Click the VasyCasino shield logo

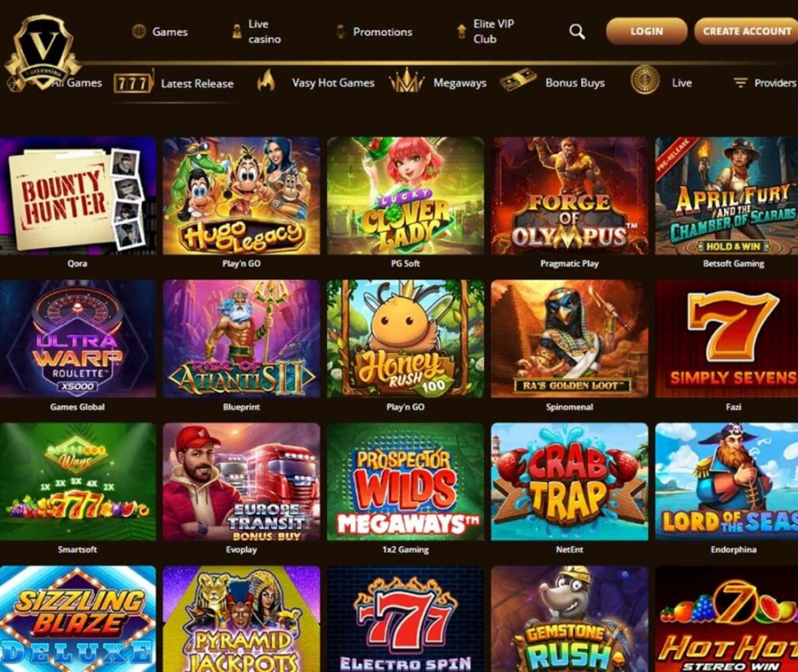(x=42, y=51)
